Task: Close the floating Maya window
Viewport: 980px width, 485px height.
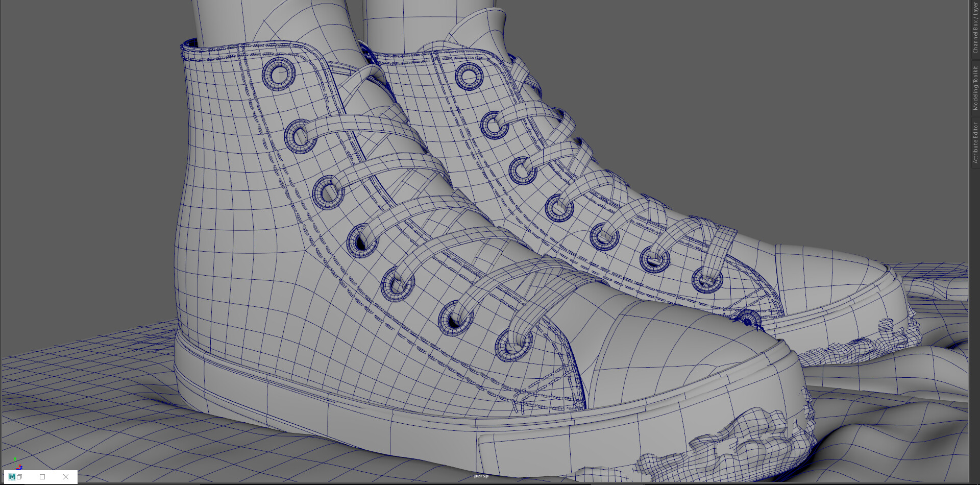Action: pos(66,477)
